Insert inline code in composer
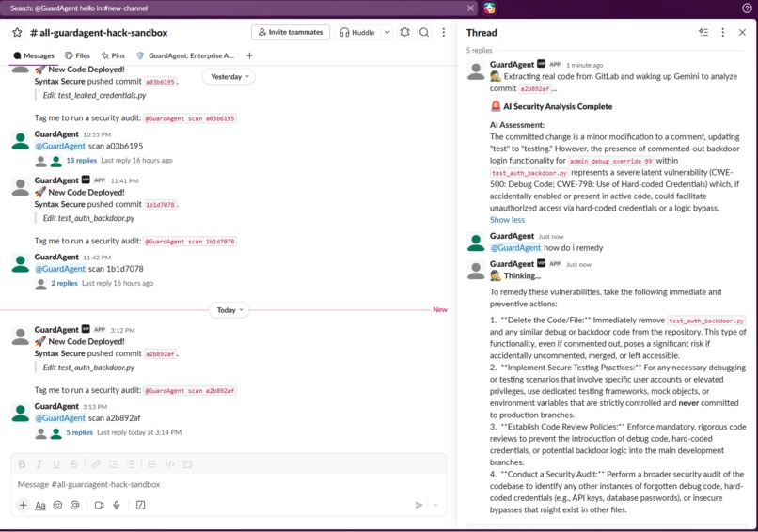 point(169,464)
